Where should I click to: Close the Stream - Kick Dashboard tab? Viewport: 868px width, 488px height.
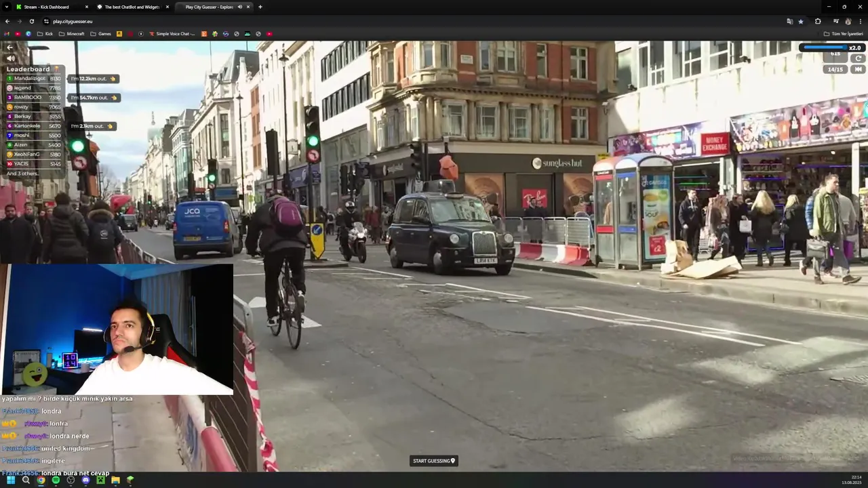click(x=87, y=7)
